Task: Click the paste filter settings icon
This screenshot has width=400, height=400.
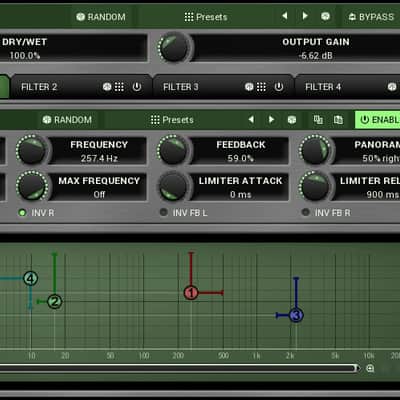Action: coord(338,119)
